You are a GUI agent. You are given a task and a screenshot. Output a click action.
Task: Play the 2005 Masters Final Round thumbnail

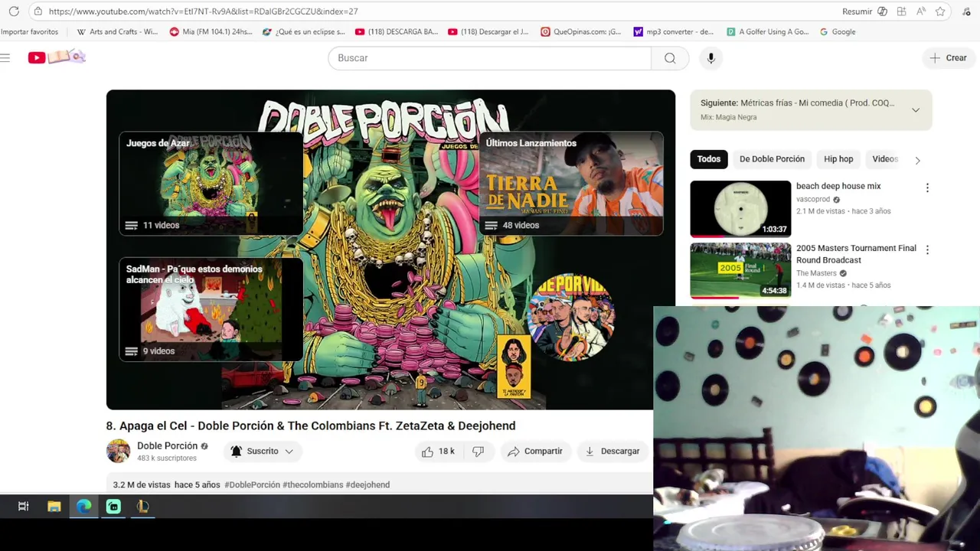(740, 271)
